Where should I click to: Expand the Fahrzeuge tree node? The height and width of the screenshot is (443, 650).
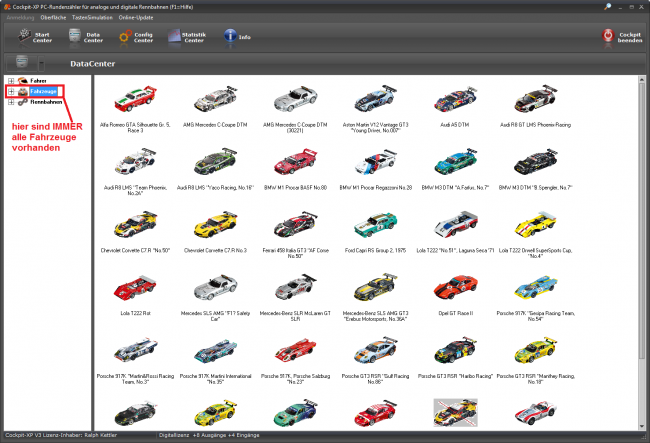pos(11,91)
